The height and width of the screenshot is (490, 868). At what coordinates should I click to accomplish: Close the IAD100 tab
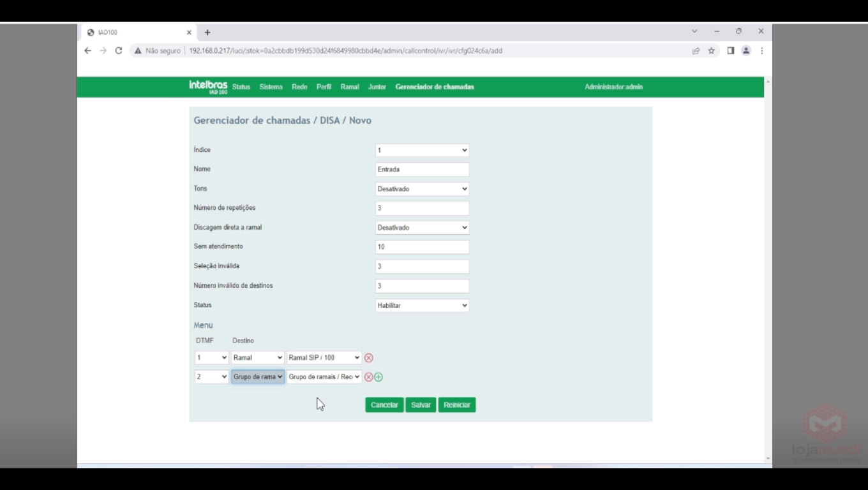tap(189, 33)
